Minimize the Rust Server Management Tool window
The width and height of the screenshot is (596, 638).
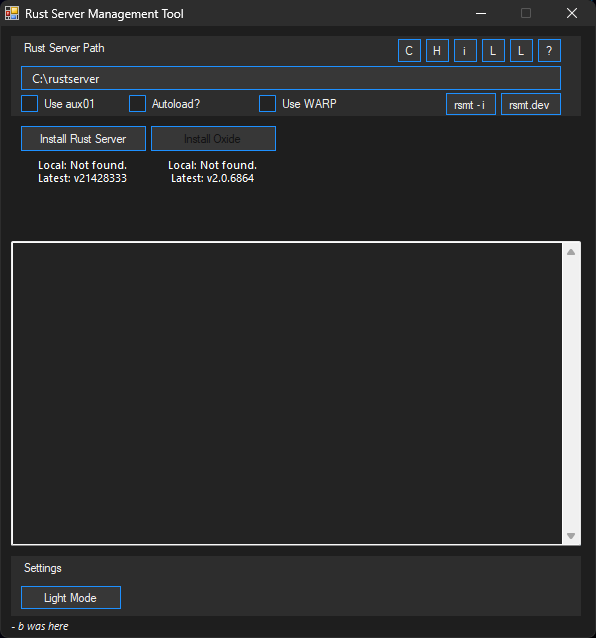pyautogui.click(x=481, y=13)
